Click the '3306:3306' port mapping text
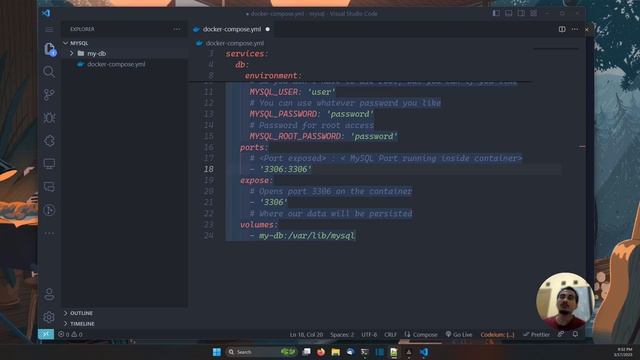 [286, 169]
